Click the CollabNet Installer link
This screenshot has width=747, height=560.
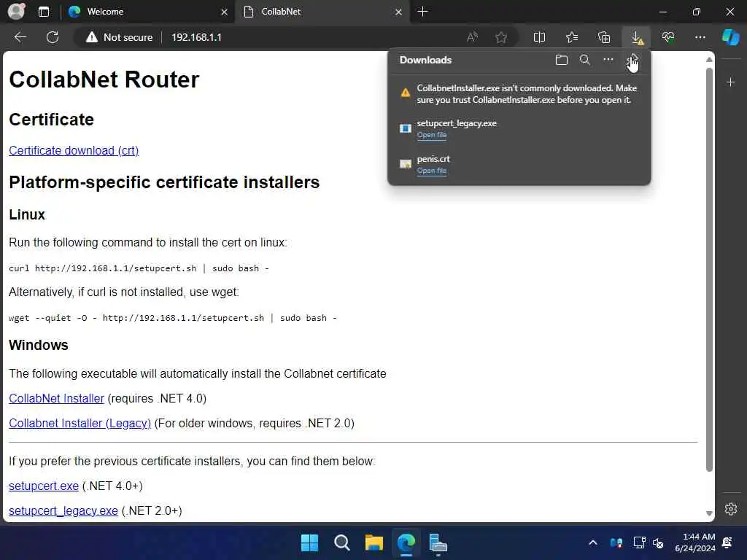point(56,399)
